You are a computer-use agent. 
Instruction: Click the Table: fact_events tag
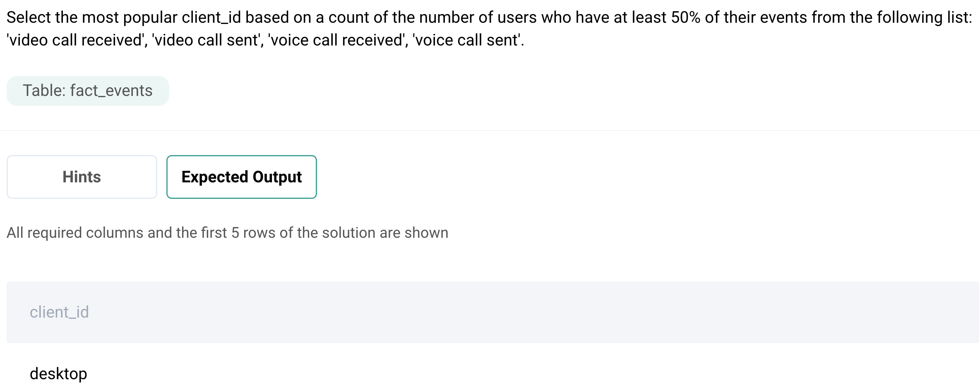88,91
